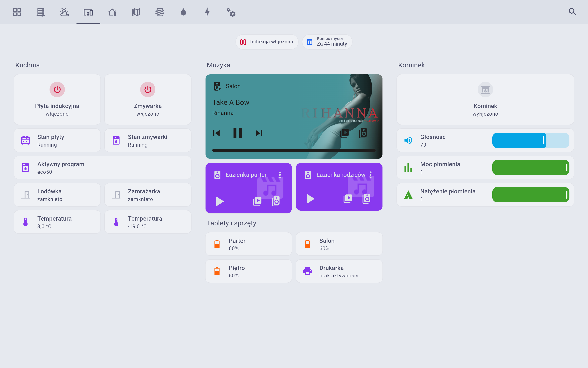
Task: Click the fridge Temperatura 3,0 °C tile
Action: point(57,222)
